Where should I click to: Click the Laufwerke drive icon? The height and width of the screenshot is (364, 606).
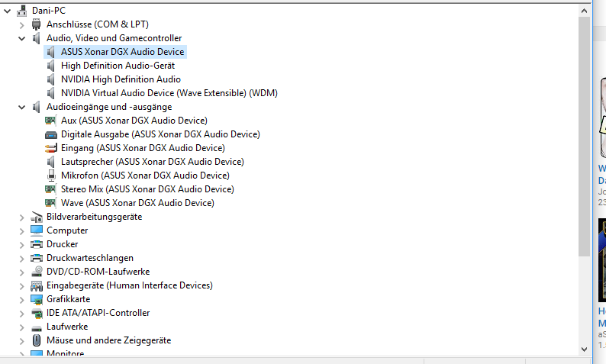(x=37, y=327)
